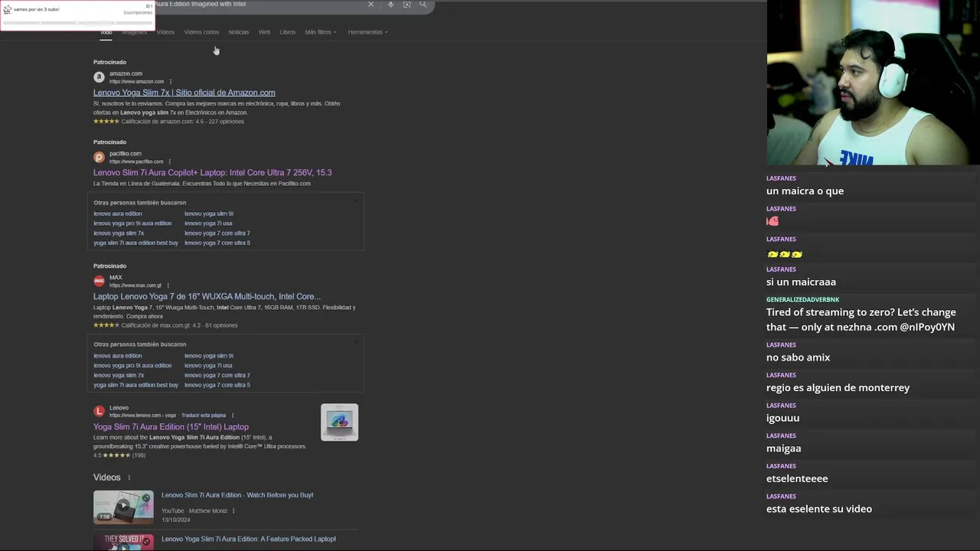Click https://www.amazon.com URL text
Screen dimensions: 980x551
pos(136,81)
